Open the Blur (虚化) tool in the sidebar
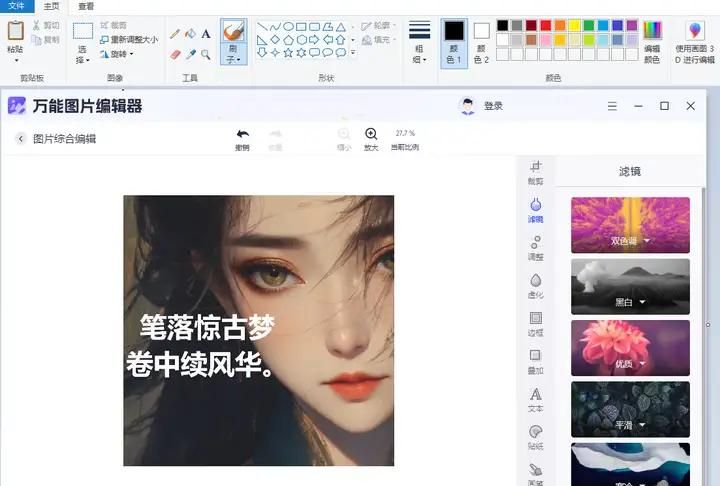The image size is (720, 486). (x=535, y=286)
